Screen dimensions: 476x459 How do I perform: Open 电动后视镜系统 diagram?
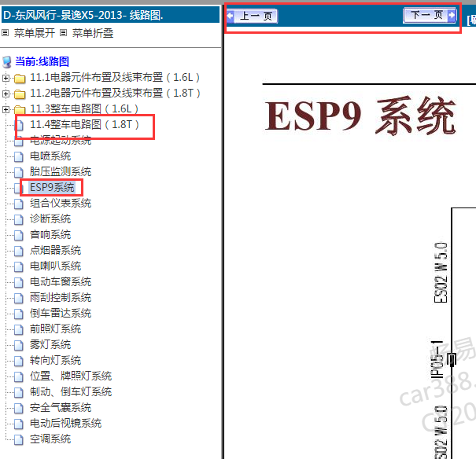(65, 424)
